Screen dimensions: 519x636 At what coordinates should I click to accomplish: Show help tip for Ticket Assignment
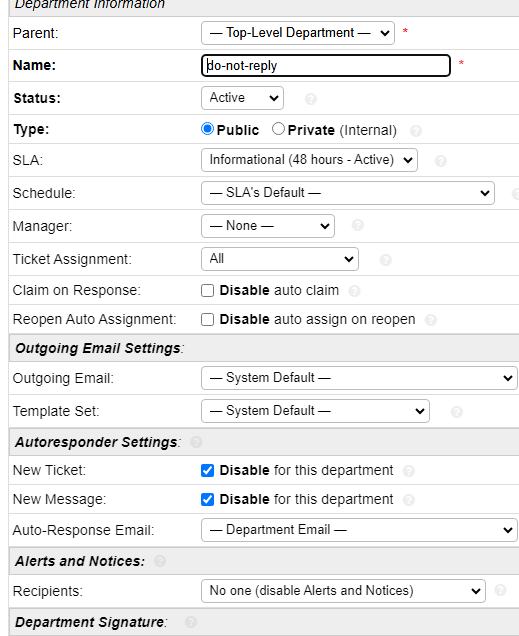coord(386,260)
